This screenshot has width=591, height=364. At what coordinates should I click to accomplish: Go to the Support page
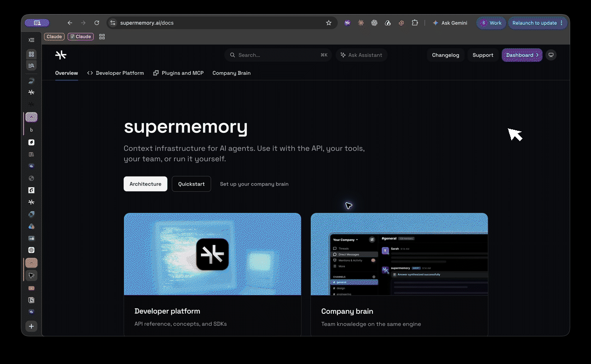[x=483, y=55]
